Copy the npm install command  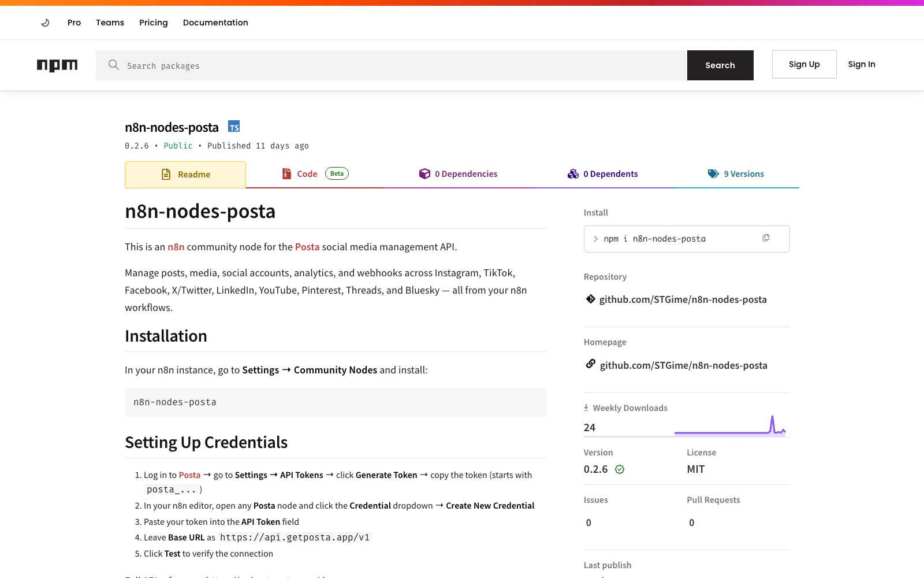point(766,238)
